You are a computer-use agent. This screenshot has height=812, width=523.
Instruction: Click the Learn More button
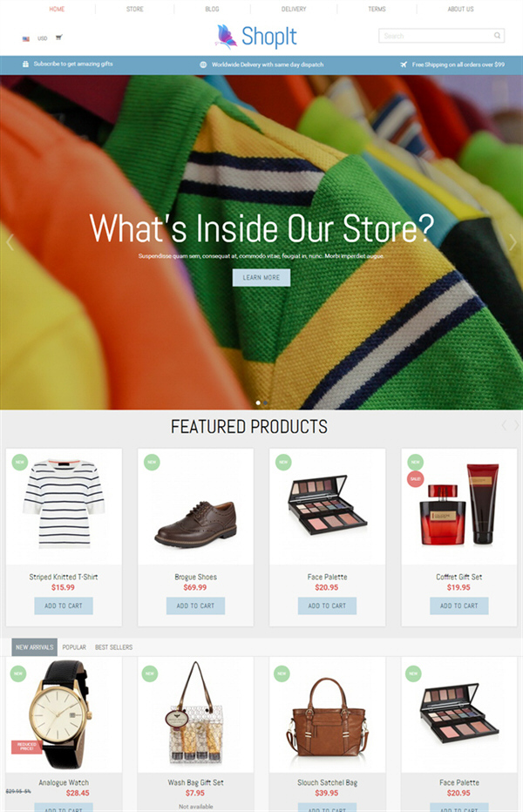pyautogui.click(x=261, y=278)
